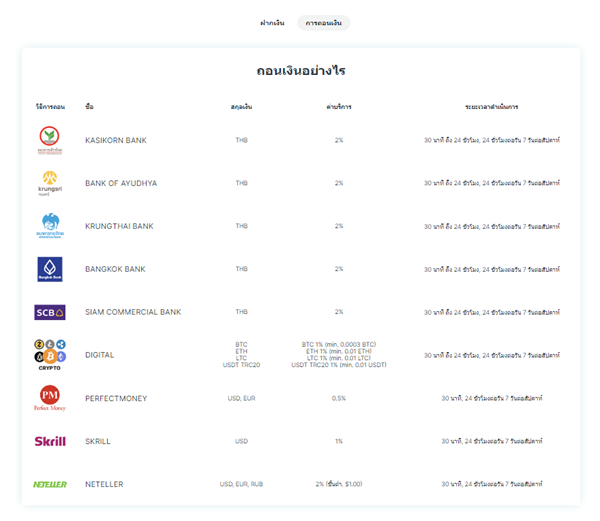Select the PERFECTMONEY method label
Viewport: 600px width, 521px height.
click(x=116, y=398)
